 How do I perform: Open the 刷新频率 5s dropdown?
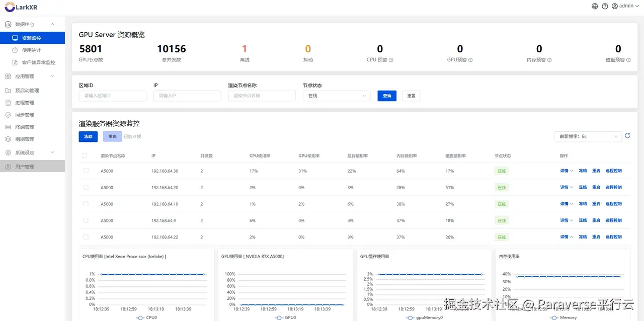point(588,136)
